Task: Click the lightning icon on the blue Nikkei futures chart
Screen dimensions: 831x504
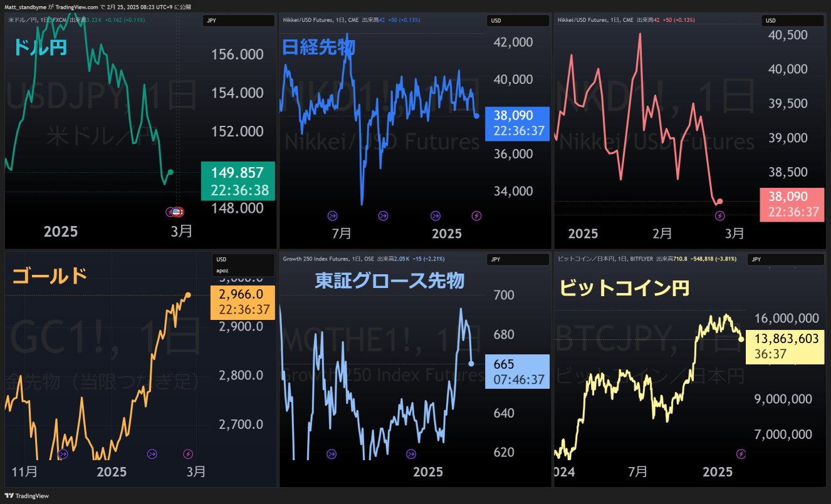Action: pyautogui.click(x=476, y=215)
